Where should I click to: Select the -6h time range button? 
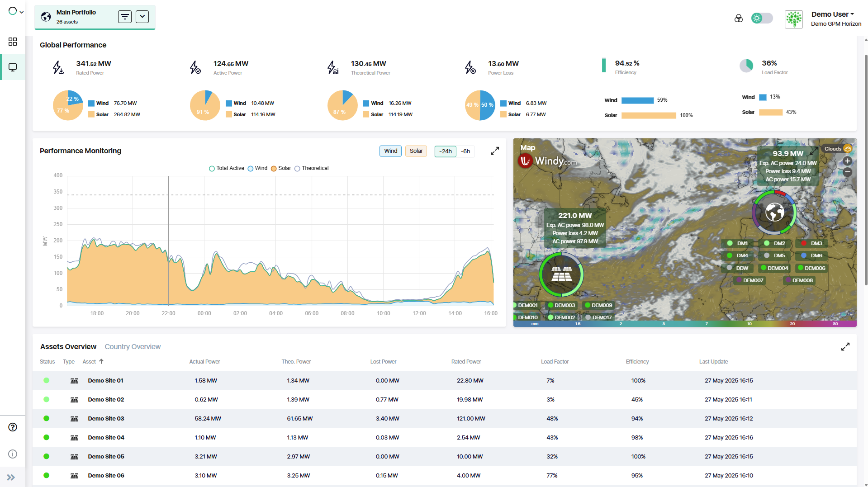point(465,151)
